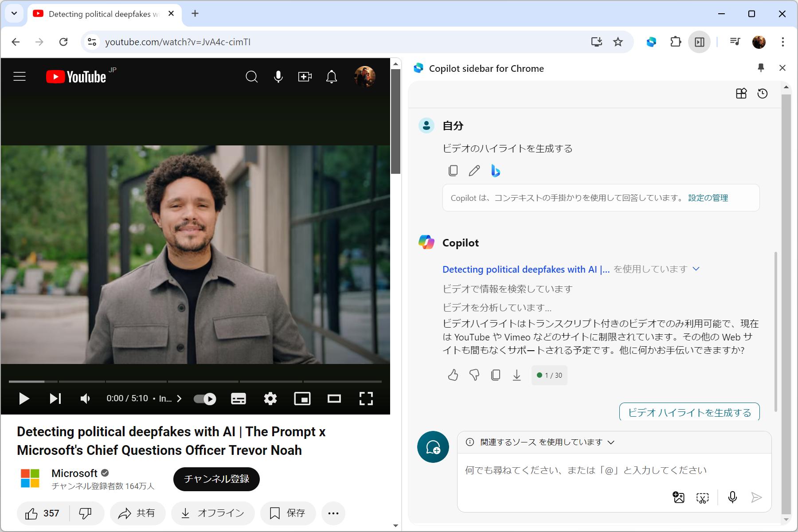Skip to next video
The height and width of the screenshot is (532, 798).
(x=55, y=399)
